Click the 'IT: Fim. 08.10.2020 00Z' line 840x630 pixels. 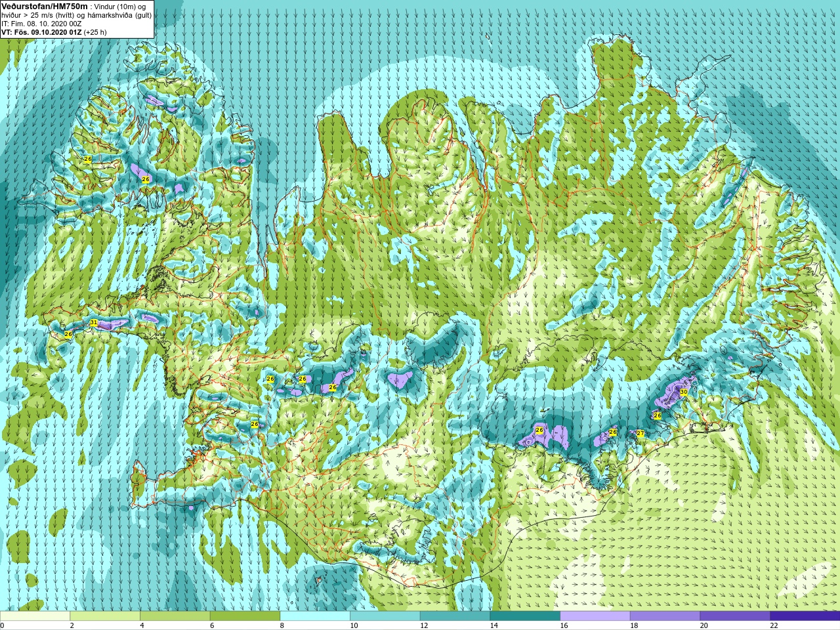click(41, 24)
